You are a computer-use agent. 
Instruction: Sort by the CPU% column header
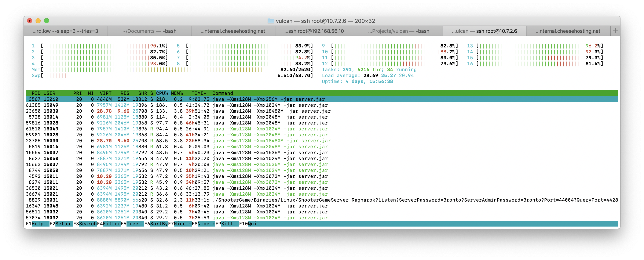(x=162, y=93)
